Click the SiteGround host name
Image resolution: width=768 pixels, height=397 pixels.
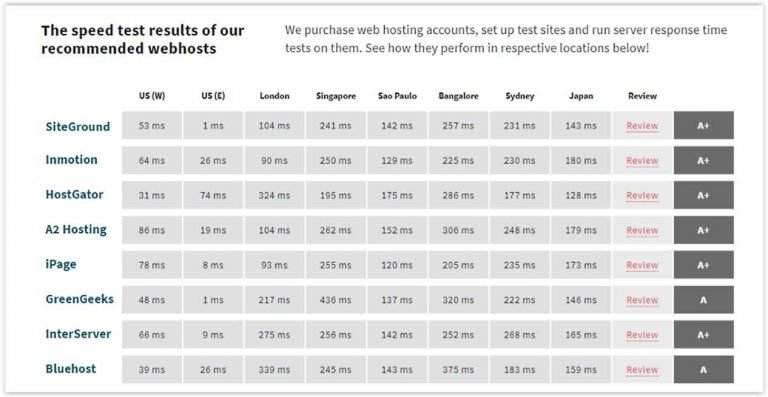point(78,126)
